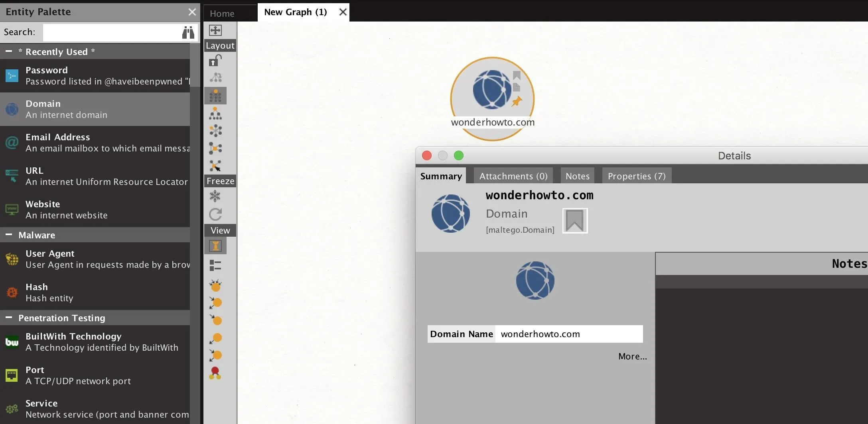
Task: Click the binoculars search icon in Entity Palette
Action: pos(188,32)
